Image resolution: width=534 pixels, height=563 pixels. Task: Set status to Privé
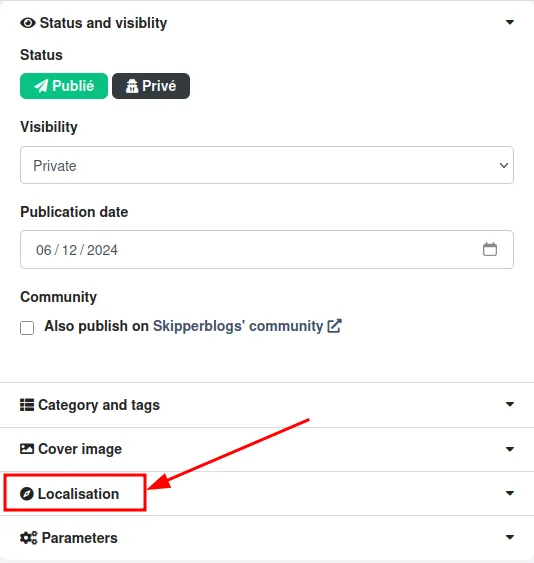tap(151, 86)
